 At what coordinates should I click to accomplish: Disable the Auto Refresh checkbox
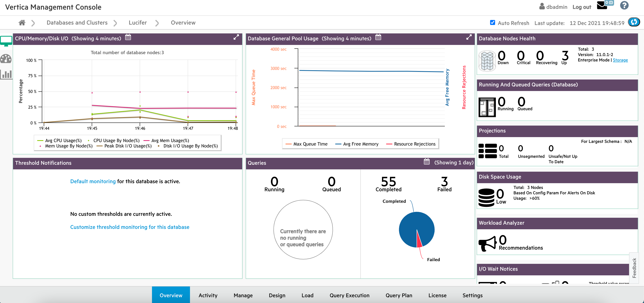[x=492, y=22]
